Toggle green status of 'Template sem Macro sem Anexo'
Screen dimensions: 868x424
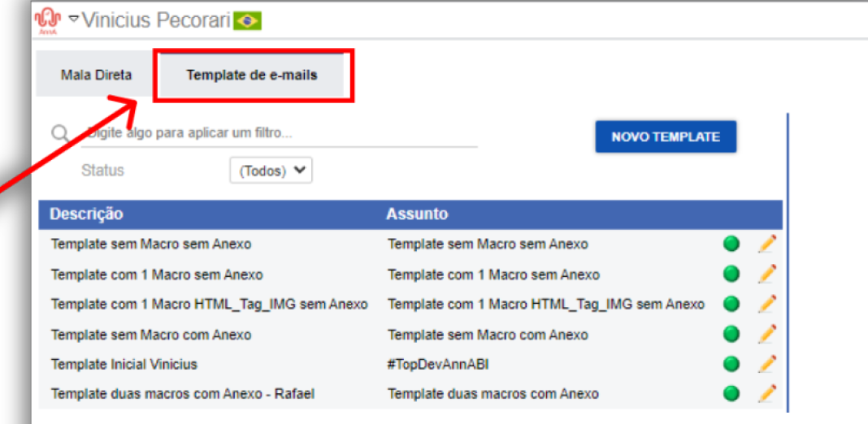pyautogui.click(x=731, y=244)
